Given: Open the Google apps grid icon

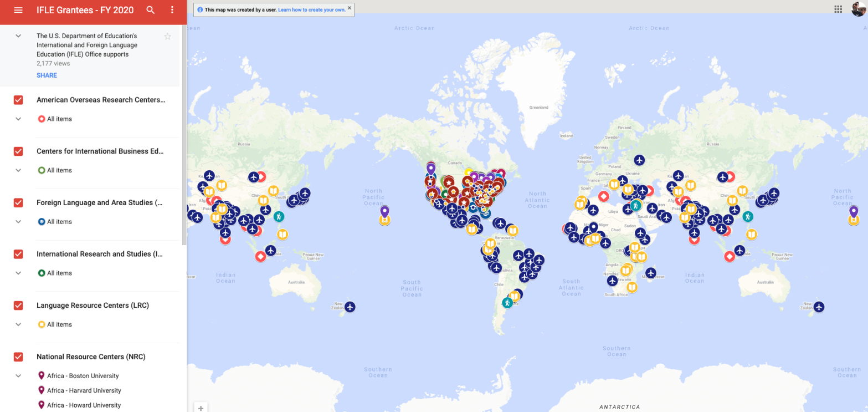Looking at the screenshot, I should point(838,9).
